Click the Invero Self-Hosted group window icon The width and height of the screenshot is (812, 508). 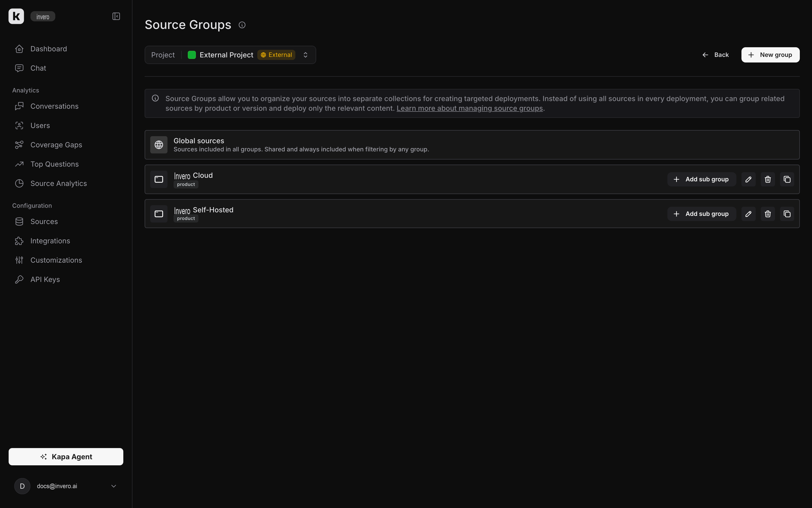pyautogui.click(x=159, y=214)
